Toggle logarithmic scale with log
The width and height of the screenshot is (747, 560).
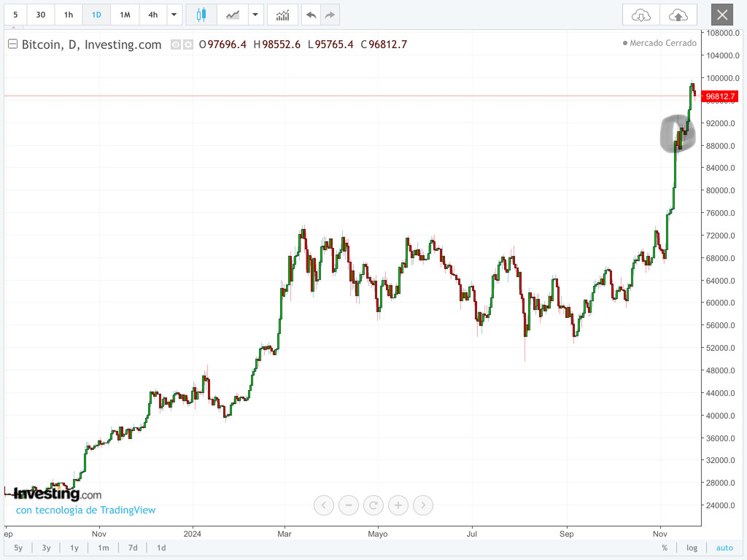point(692,548)
